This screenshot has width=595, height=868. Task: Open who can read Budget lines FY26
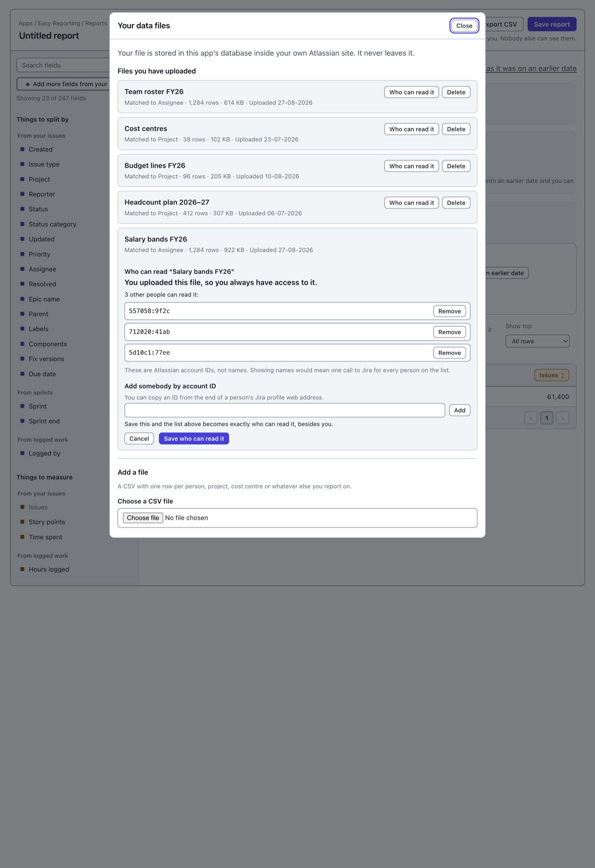411,166
